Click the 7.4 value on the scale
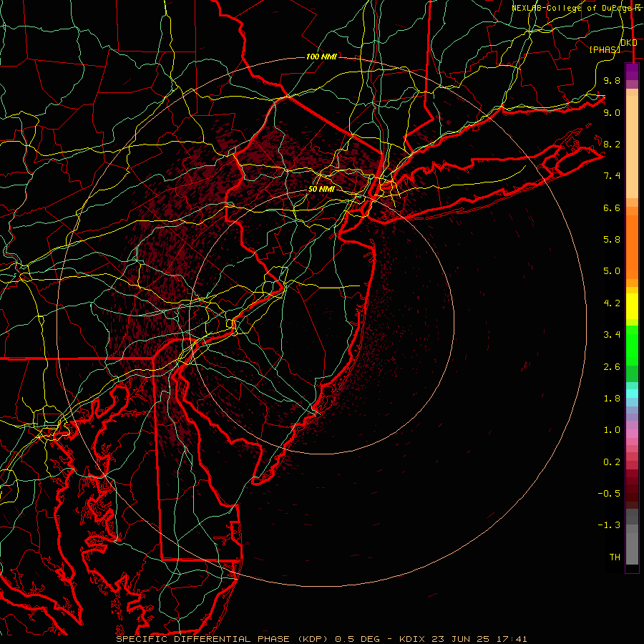Image resolution: width=644 pixels, height=644 pixels. 612,176
